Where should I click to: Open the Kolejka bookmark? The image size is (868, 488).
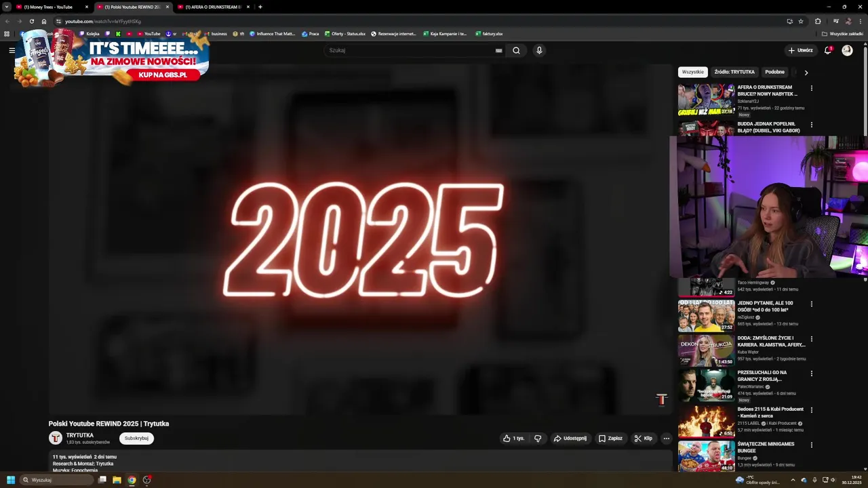tap(90, 33)
